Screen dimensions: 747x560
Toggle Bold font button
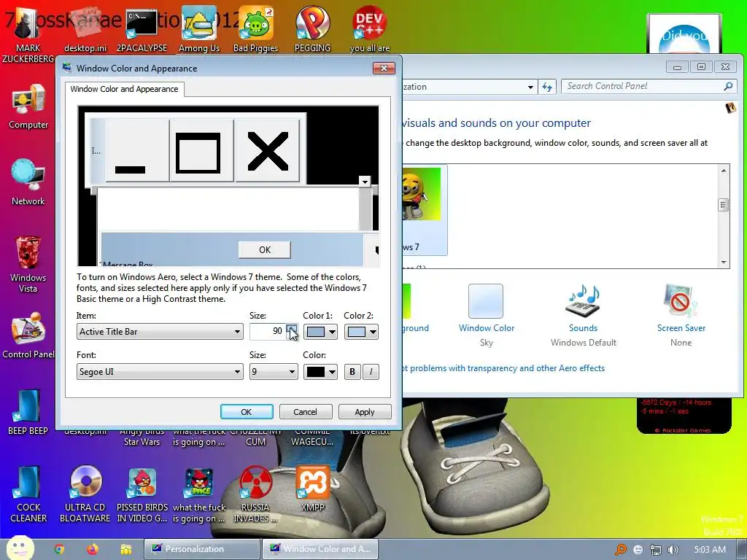click(x=352, y=371)
